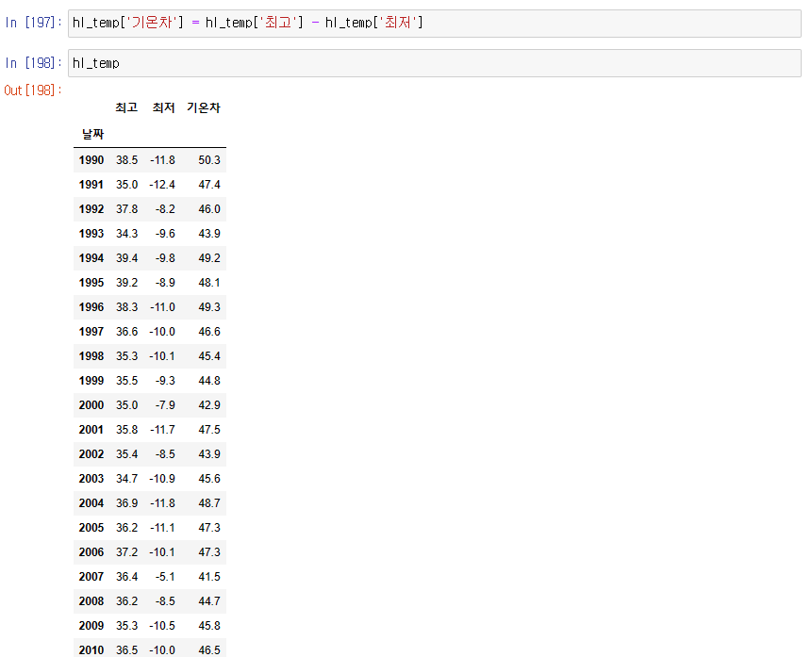Click the -5.1 value in 2007 row
This screenshot has width=812, height=657.
tap(165, 577)
